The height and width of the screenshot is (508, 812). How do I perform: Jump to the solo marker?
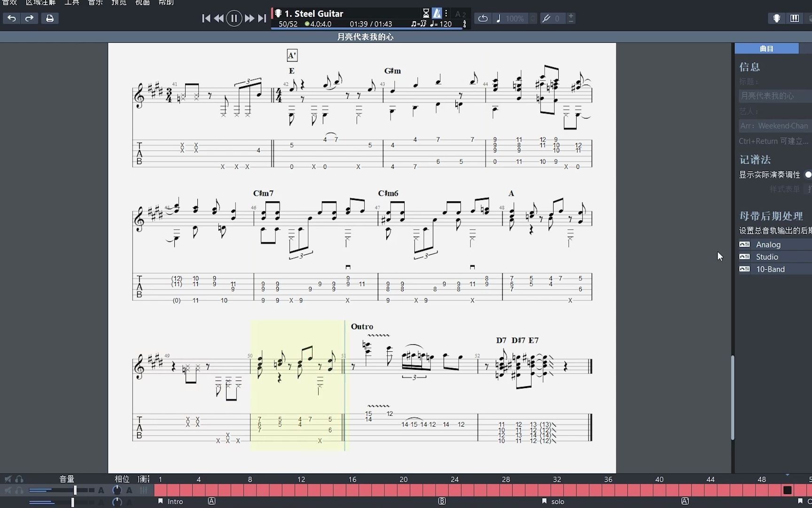pyautogui.click(x=553, y=501)
